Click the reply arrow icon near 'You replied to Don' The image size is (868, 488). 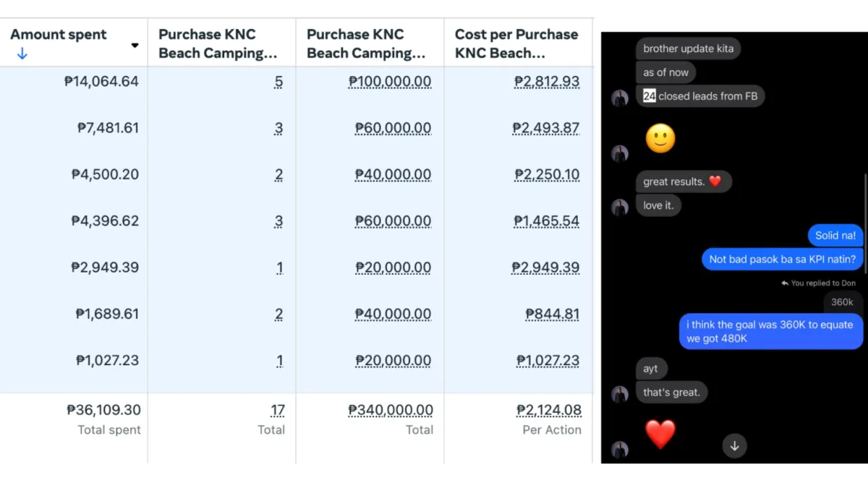785,283
